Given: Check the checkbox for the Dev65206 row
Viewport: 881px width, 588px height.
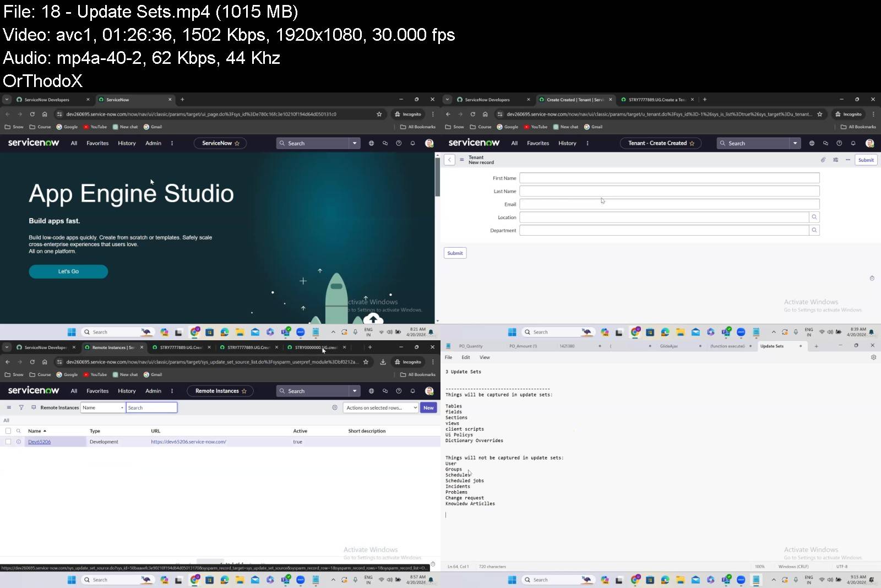Looking at the screenshot, I should pyautogui.click(x=8, y=442).
